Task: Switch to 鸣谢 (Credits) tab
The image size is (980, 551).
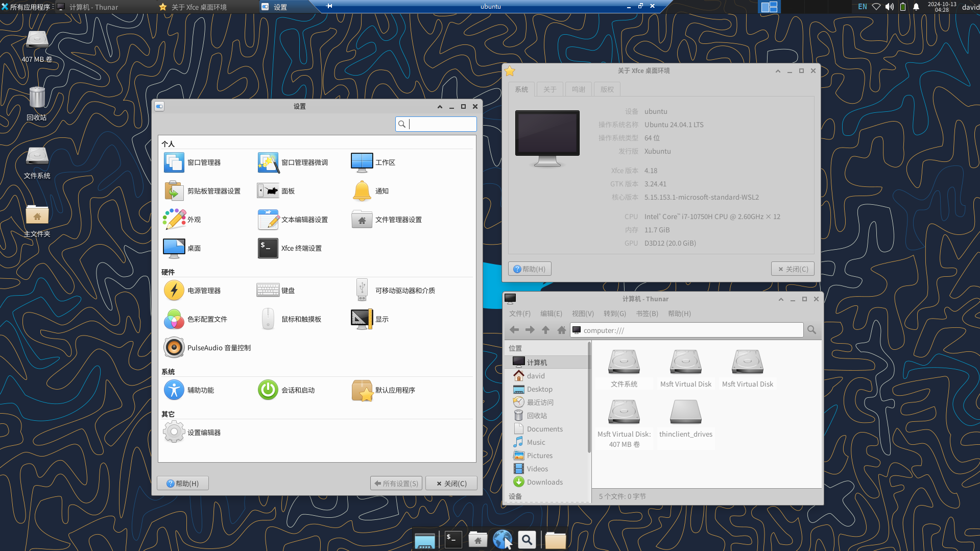Action: coord(578,89)
